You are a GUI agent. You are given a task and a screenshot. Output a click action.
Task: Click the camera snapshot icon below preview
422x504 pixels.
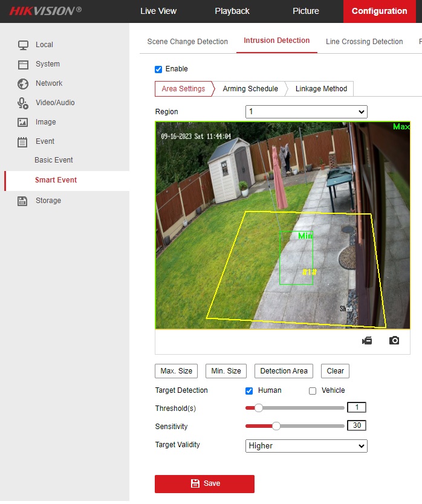tap(394, 340)
